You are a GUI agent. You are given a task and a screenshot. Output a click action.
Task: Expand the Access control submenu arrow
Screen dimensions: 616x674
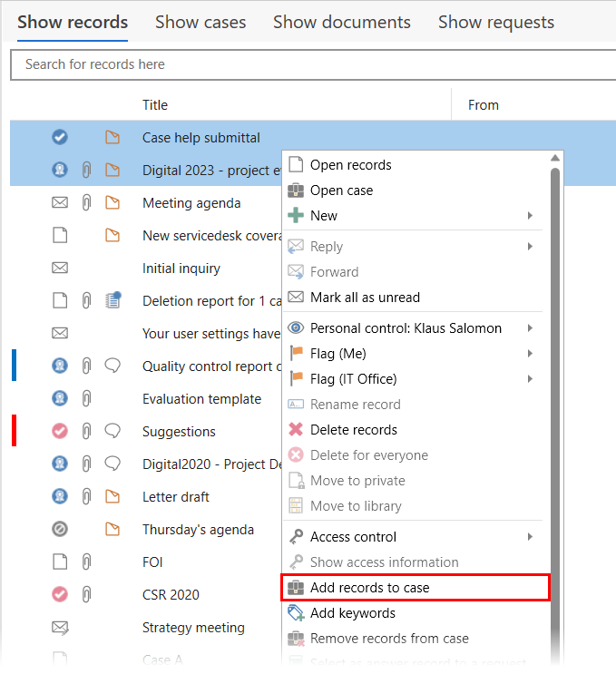pyautogui.click(x=530, y=536)
